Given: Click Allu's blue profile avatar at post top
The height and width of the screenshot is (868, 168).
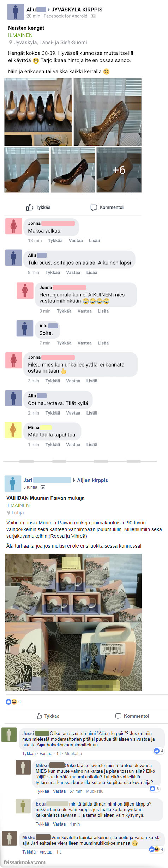Looking at the screenshot, I should point(15,12).
